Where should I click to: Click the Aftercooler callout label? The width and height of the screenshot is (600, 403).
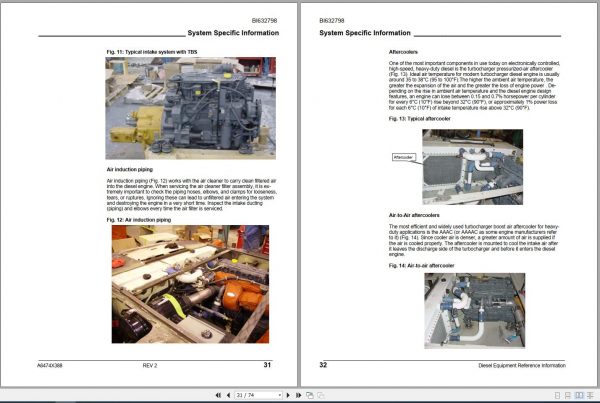(x=404, y=157)
